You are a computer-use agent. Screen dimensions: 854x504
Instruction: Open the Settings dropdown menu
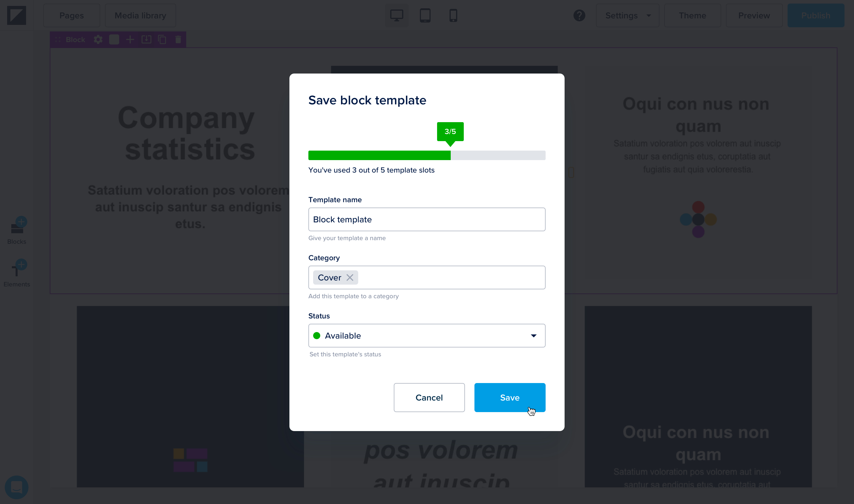pos(627,15)
